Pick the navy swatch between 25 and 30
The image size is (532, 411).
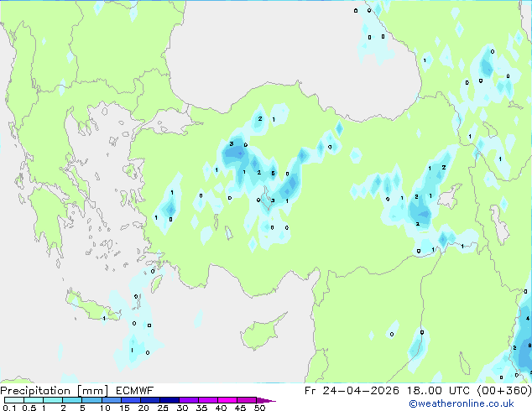(169, 400)
